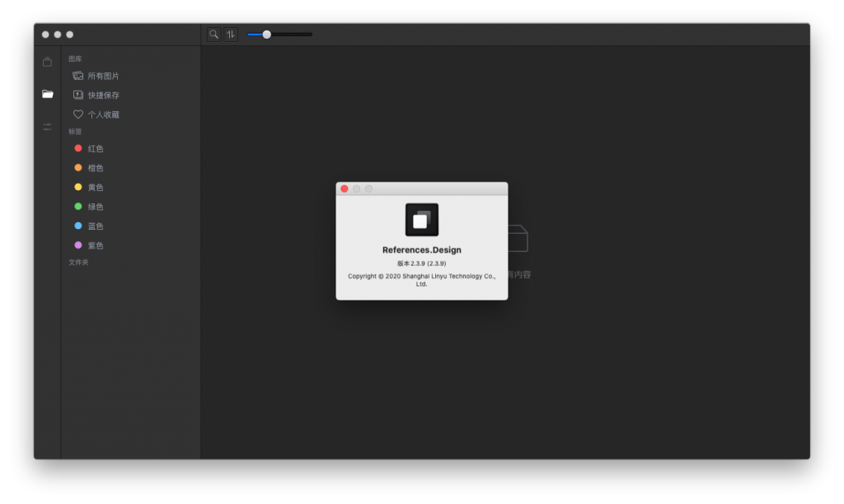Click the search magnifier icon in toolbar
The height and width of the screenshot is (504, 844).
click(x=213, y=35)
